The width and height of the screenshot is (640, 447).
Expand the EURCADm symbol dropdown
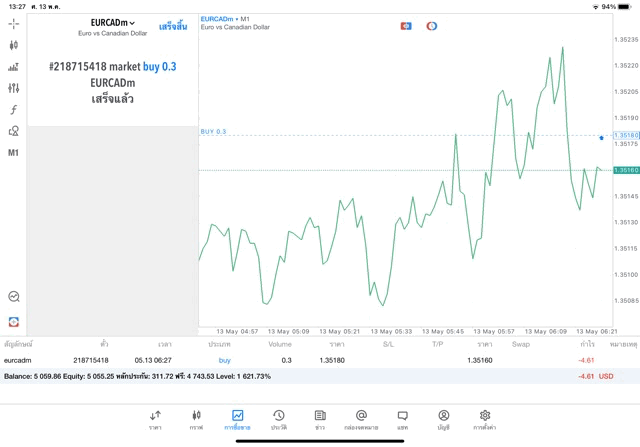coord(112,23)
